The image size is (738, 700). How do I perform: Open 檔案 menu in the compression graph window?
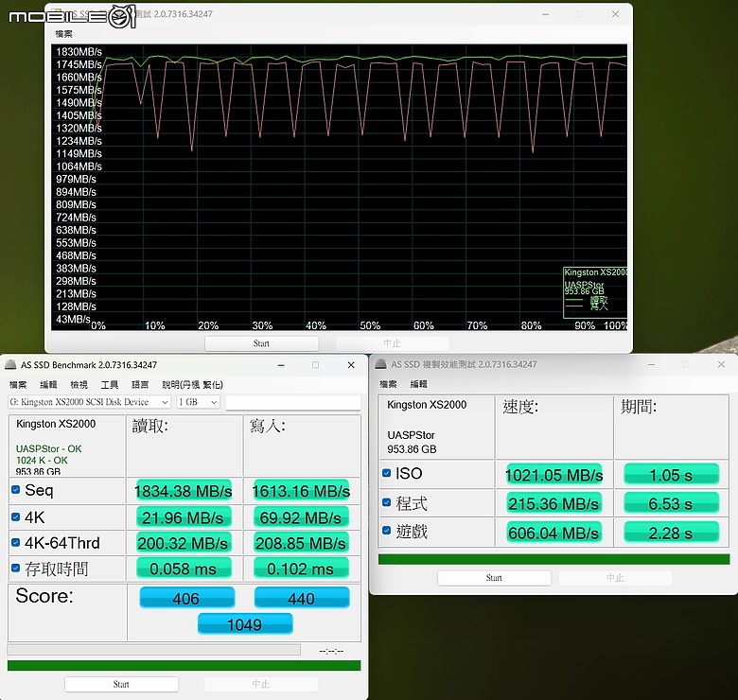tap(63, 34)
